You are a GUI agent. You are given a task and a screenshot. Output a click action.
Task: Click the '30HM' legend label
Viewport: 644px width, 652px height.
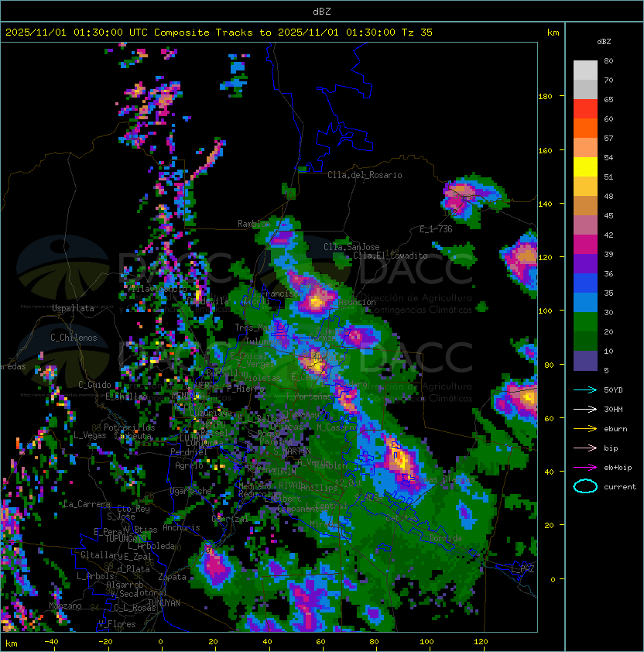click(x=613, y=409)
